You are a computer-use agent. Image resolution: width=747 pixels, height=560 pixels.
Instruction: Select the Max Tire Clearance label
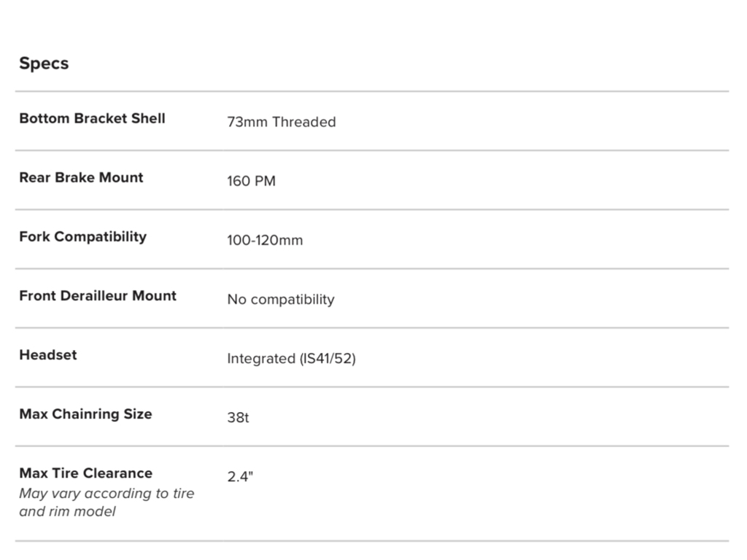coord(85,472)
